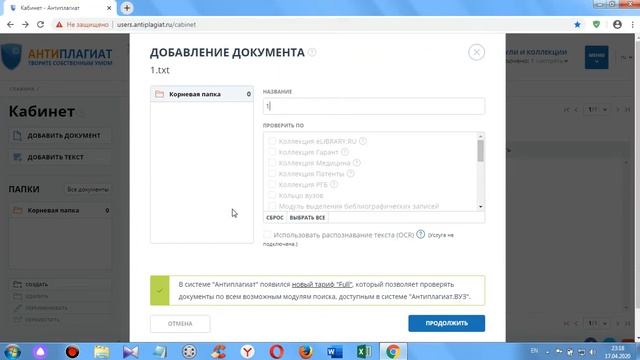Click Антиплагиат logo
640x360 pixels.
(x=57, y=57)
